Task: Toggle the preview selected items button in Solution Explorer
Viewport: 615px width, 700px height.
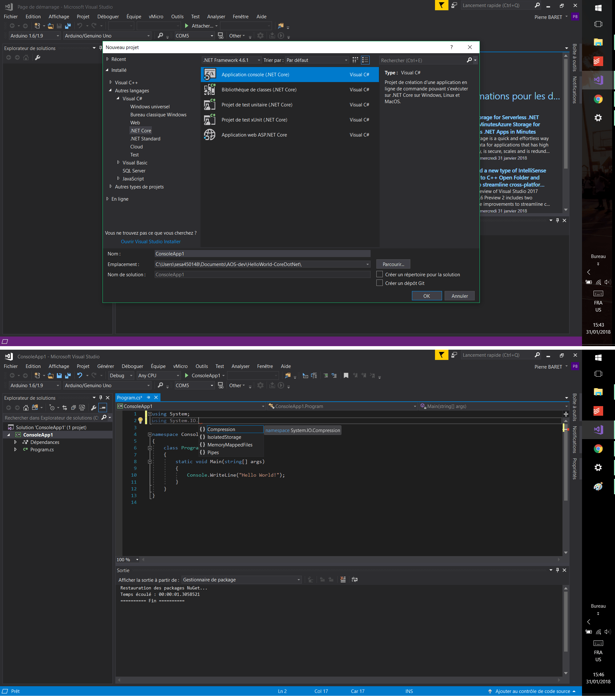Action: click(x=103, y=408)
